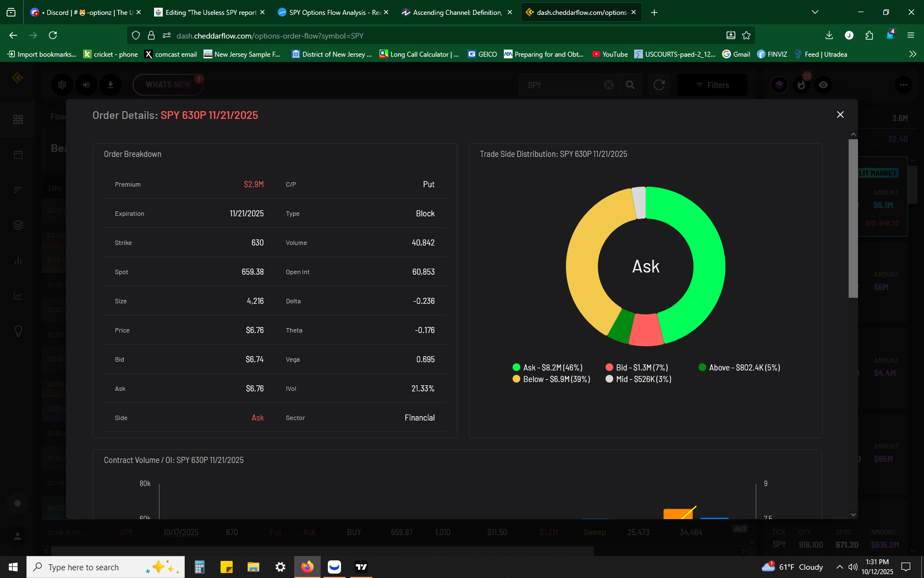The image size is (924, 578).
Task: Click the Import bookmarks item
Action: pos(42,54)
